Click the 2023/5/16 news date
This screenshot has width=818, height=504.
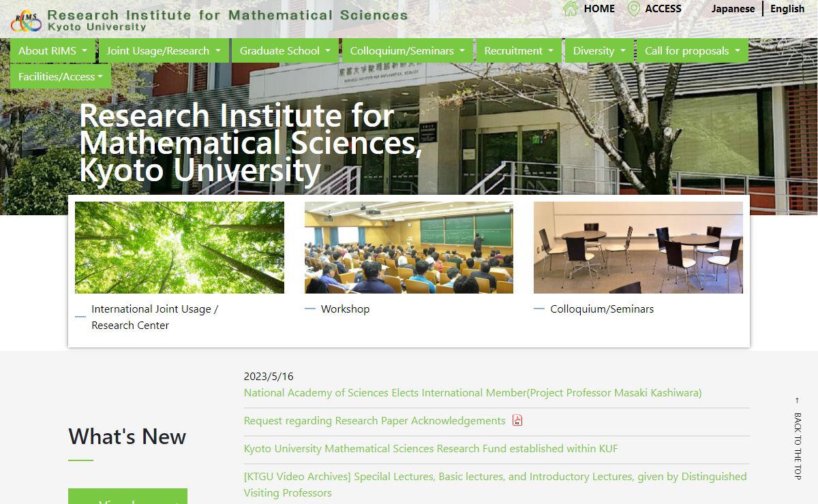[x=269, y=376]
